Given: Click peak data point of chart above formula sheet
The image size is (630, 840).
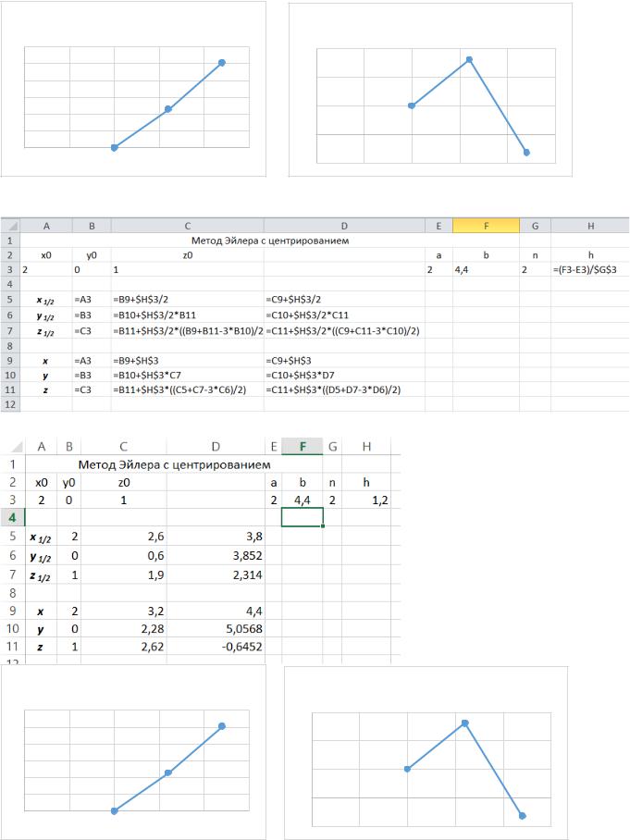Looking at the screenshot, I should pyautogui.click(x=469, y=59).
